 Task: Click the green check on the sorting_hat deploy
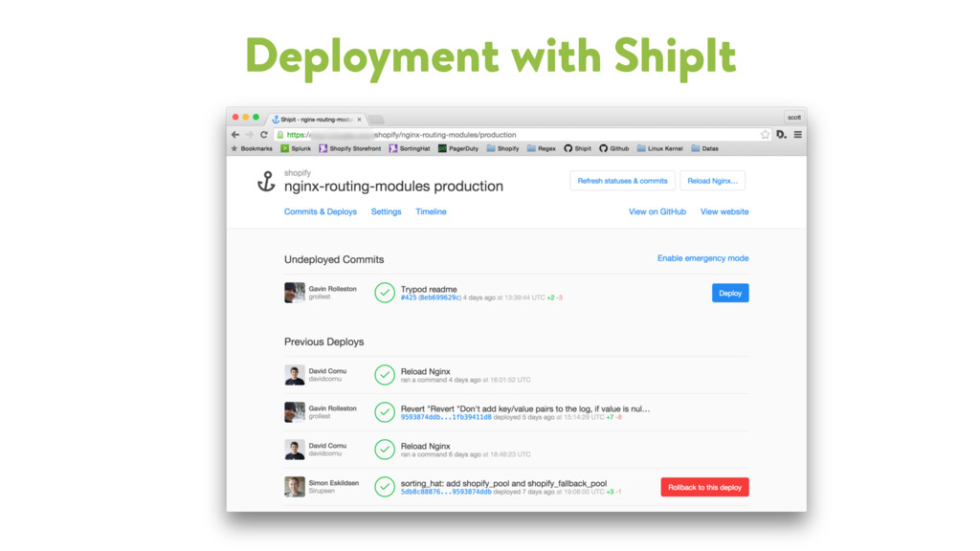(385, 487)
